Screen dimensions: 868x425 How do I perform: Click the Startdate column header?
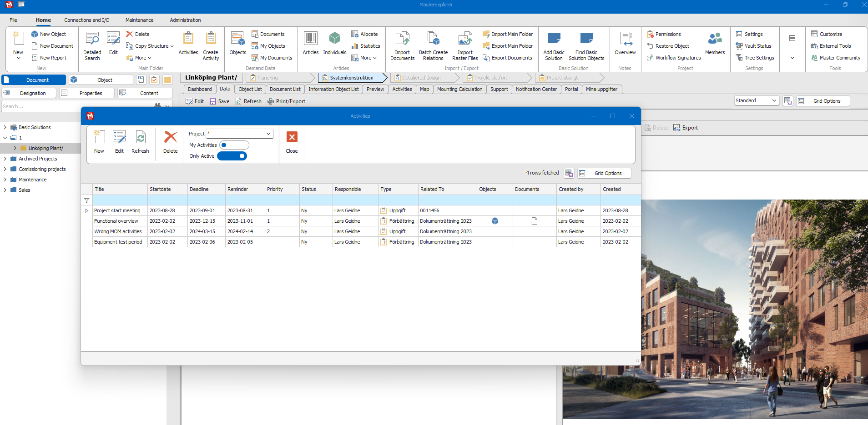coord(167,189)
